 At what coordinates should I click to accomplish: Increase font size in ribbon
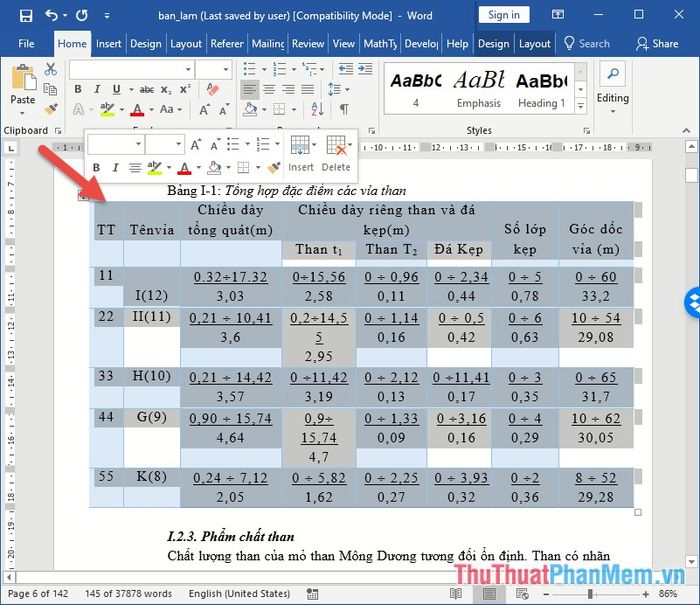coord(204,109)
